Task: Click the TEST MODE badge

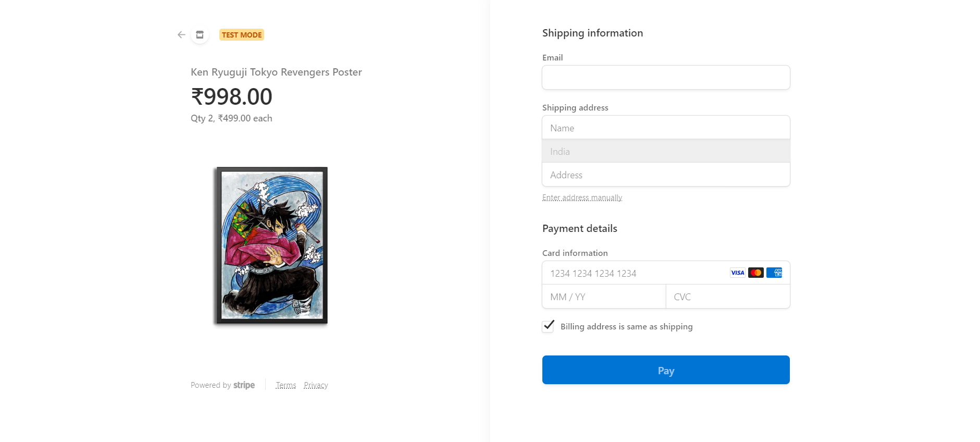Action: click(x=241, y=35)
